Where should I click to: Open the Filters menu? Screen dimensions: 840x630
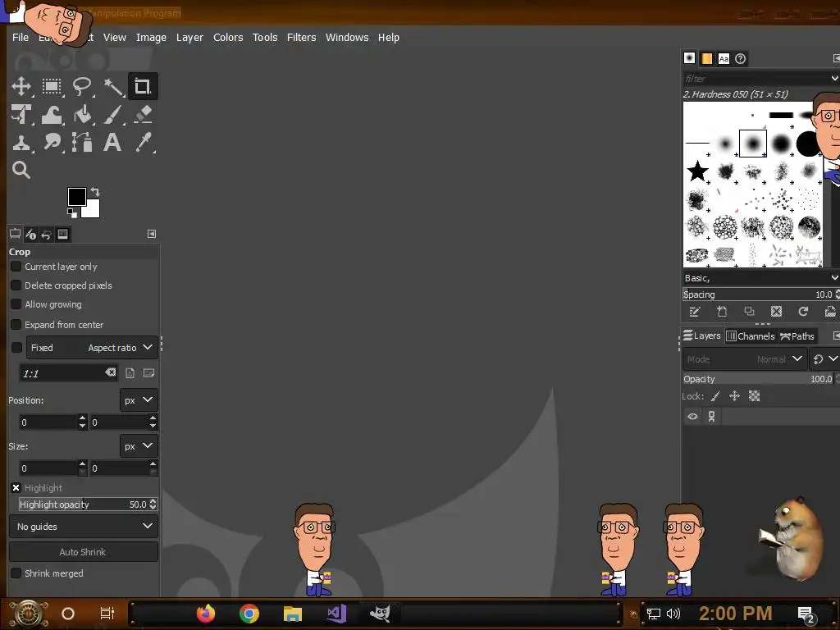302,37
